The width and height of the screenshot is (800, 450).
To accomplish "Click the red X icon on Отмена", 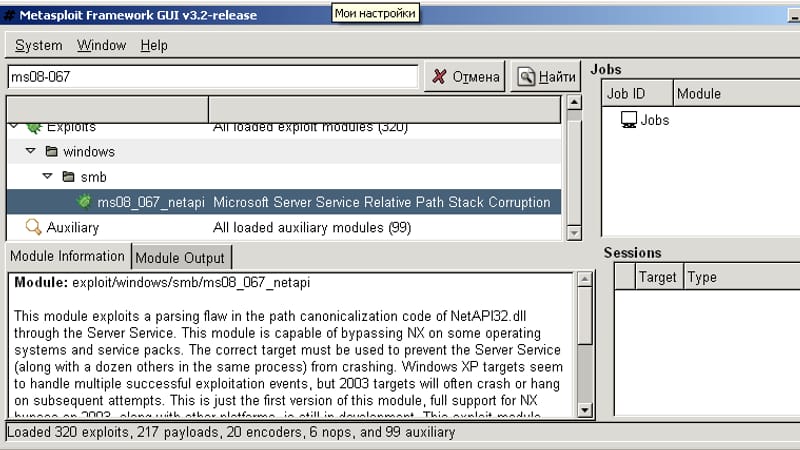I will coord(439,77).
